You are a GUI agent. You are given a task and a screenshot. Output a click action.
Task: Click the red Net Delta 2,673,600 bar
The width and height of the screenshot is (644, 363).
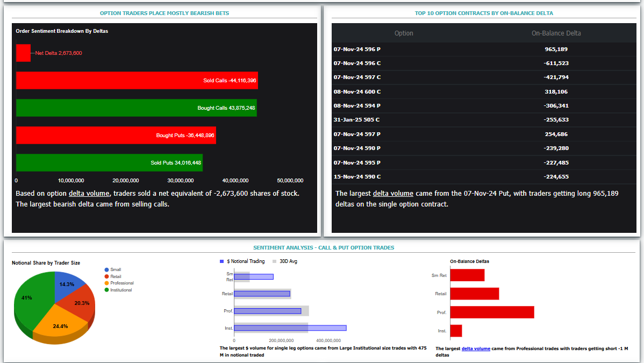pos(23,53)
